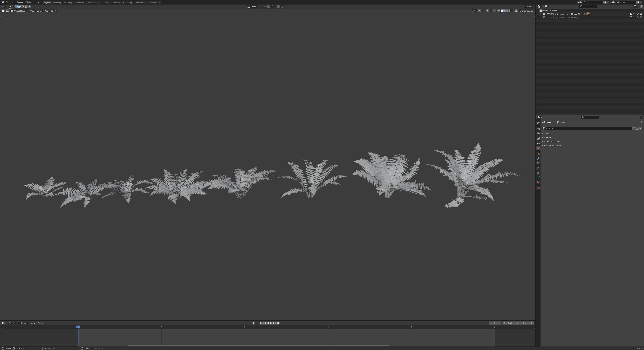Screen dimensions: 644x350
Task: Switch to the Shading workspace tab
Action: coord(104,3)
